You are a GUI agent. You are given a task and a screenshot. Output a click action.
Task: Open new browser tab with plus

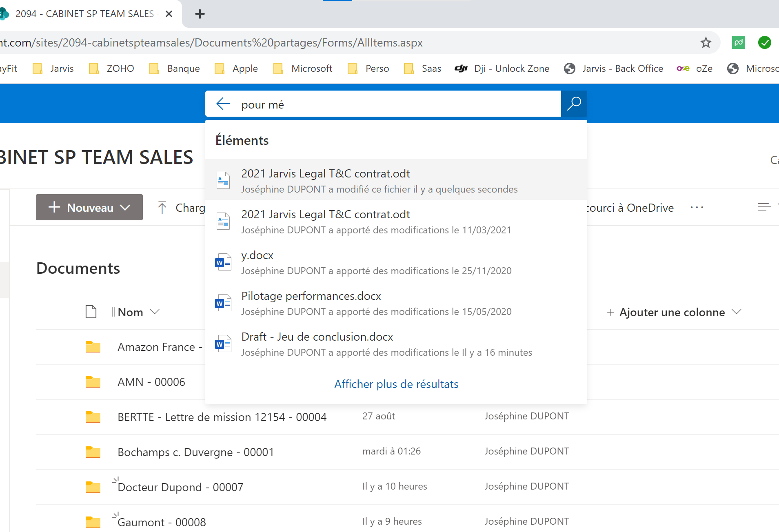200,14
